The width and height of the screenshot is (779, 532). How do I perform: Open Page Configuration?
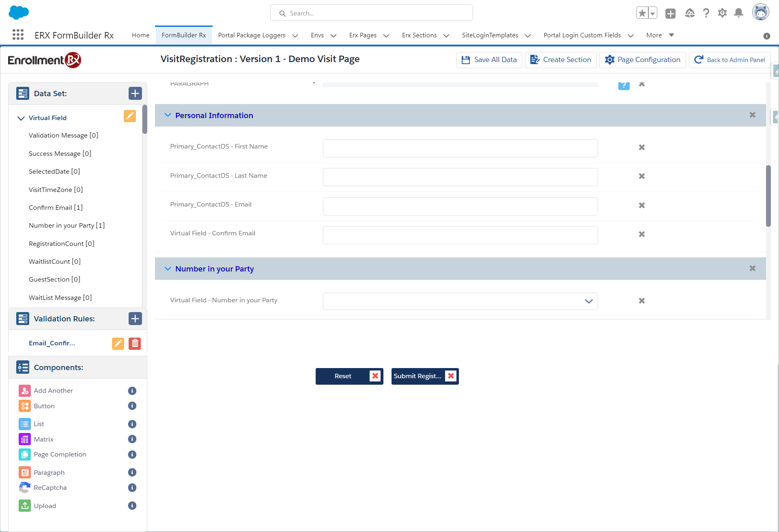click(x=642, y=60)
